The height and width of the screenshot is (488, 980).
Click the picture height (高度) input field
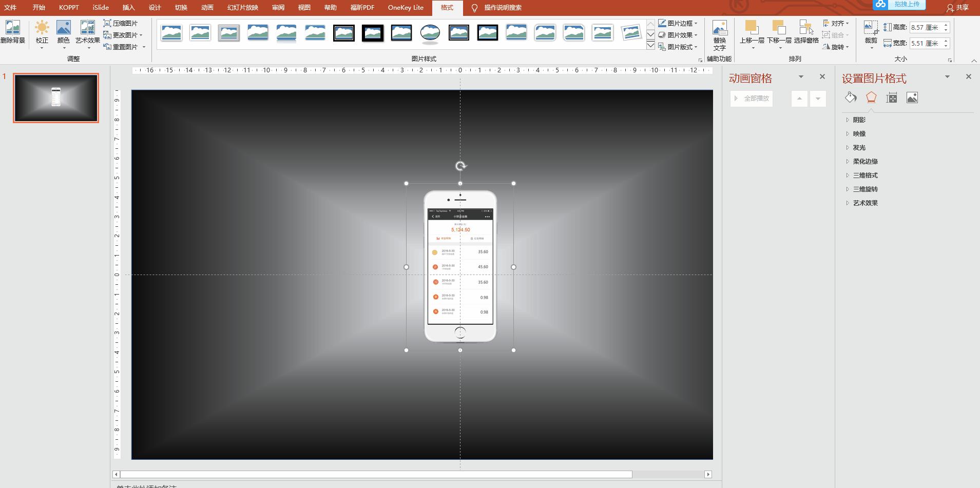(x=925, y=27)
